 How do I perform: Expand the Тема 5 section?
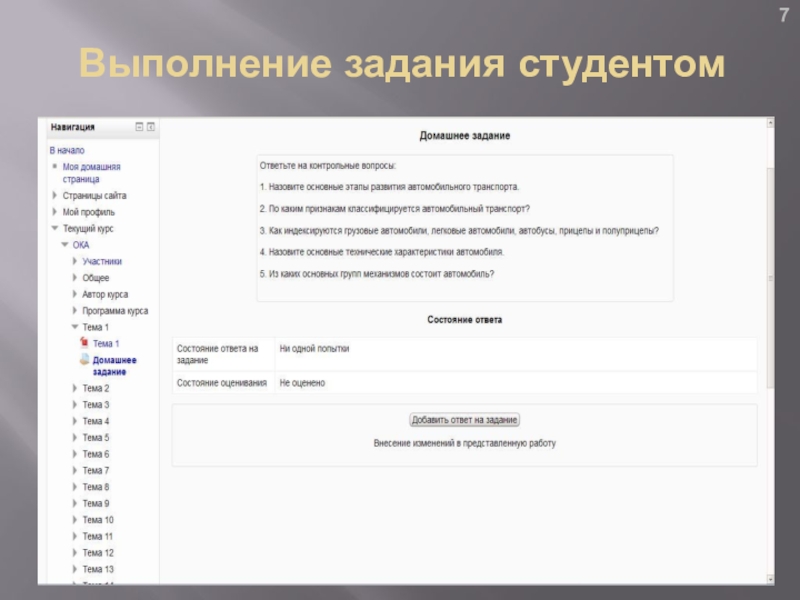click(75, 438)
